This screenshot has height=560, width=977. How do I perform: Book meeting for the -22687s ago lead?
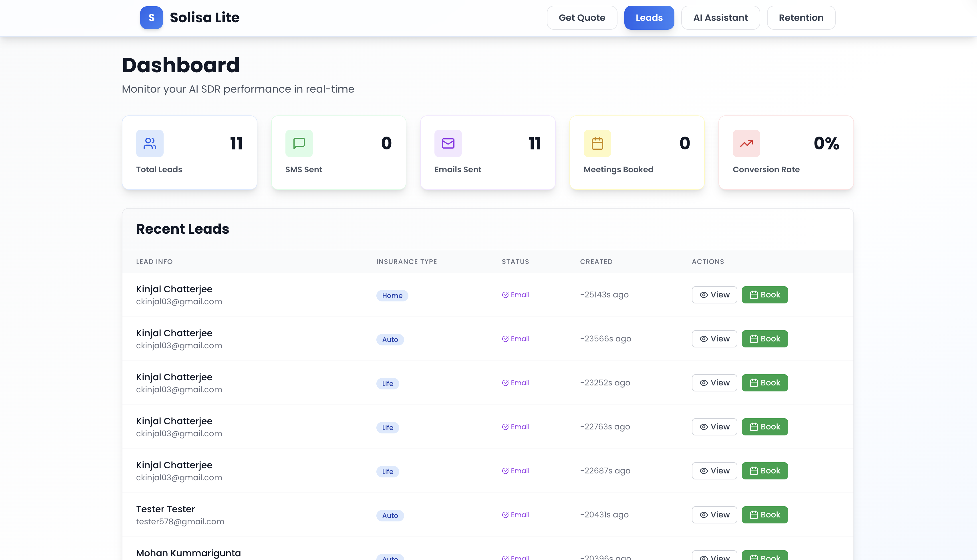[x=764, y=471]
